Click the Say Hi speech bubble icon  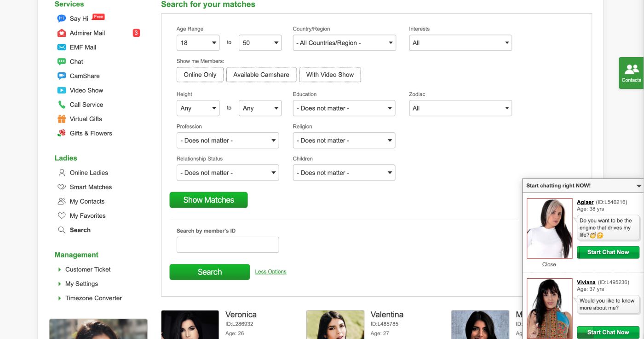click(x=62, y=18)
